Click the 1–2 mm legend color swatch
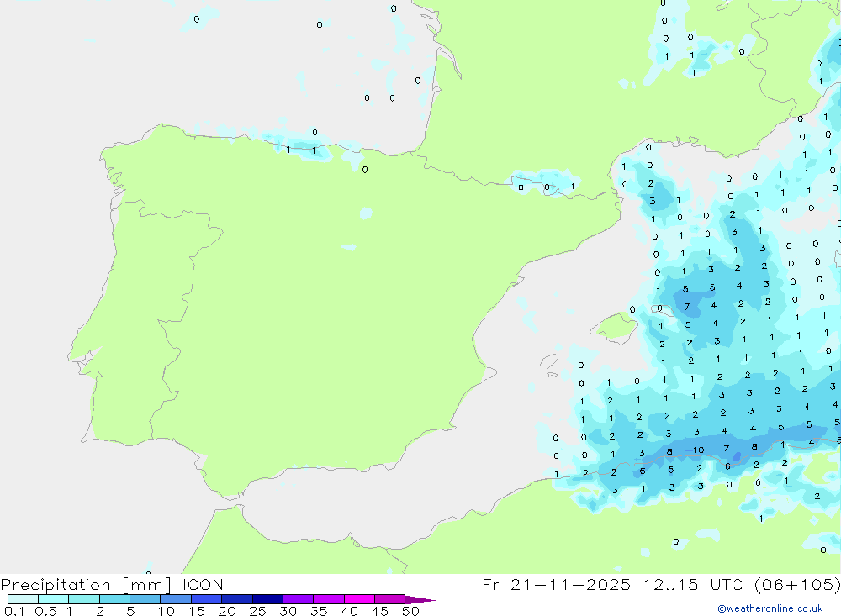The height and width of the screenshot is (616, 841). (x=84, y=599)
